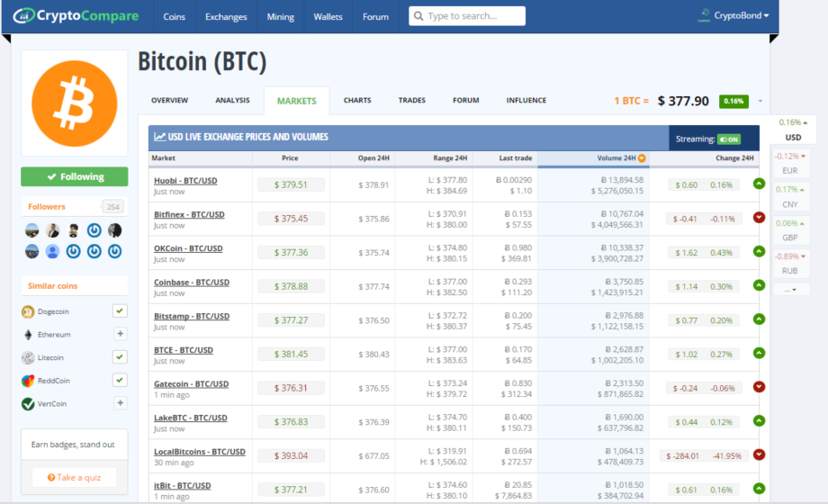Open the Wallets menu

point(328,16)
